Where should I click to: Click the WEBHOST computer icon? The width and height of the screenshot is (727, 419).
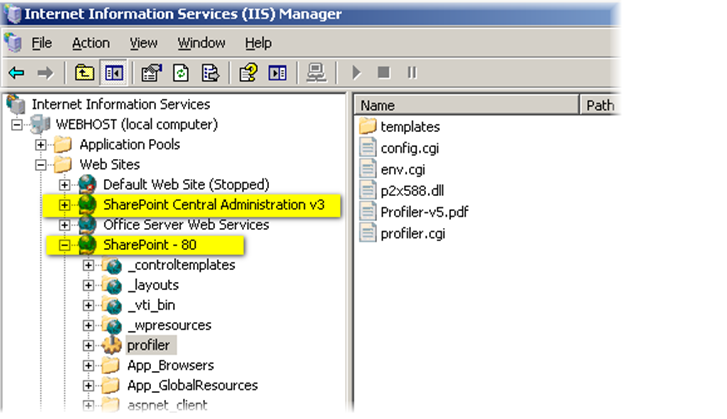[40, 124]
